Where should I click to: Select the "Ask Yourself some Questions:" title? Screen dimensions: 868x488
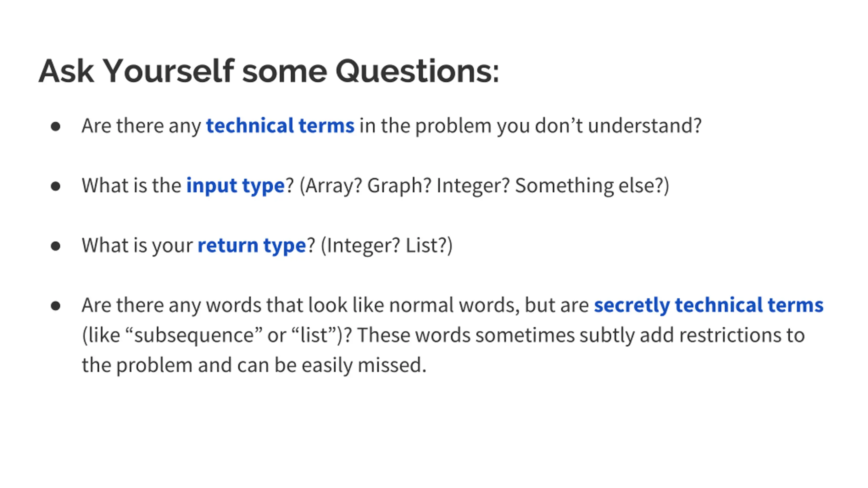point(269,71)
